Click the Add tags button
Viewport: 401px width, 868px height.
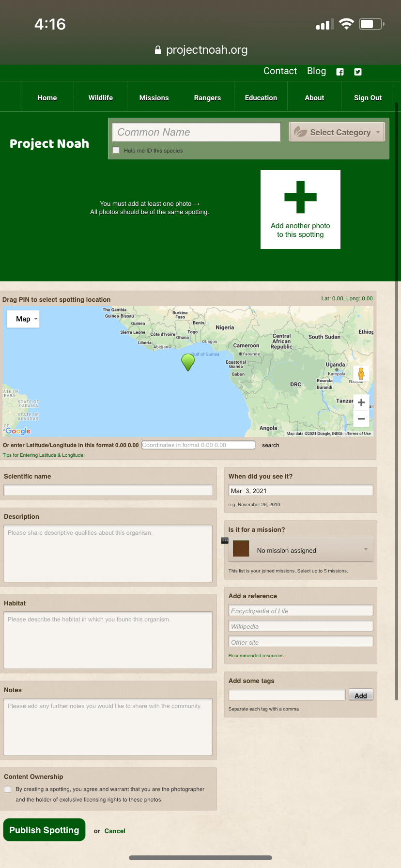[361, 695]
